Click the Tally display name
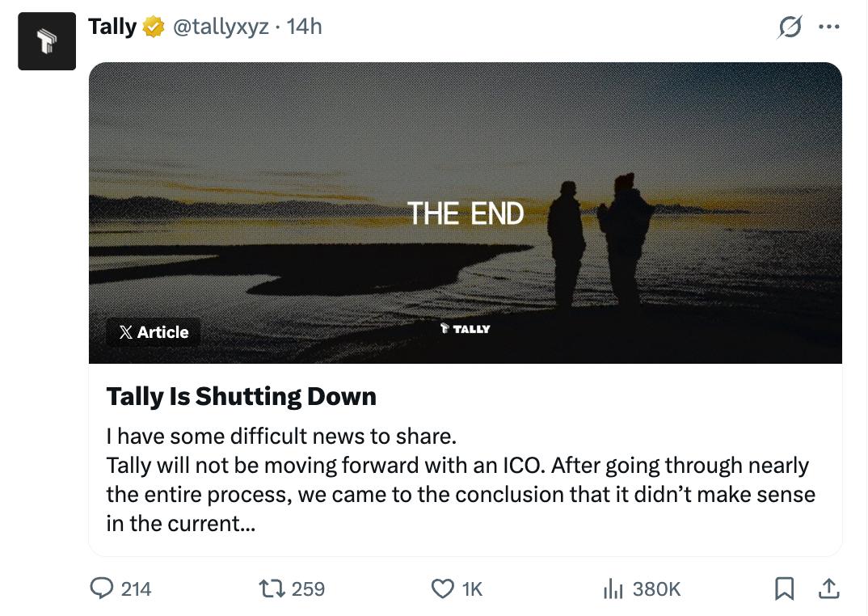Screen dimensions: 868x616 point(112,27)
